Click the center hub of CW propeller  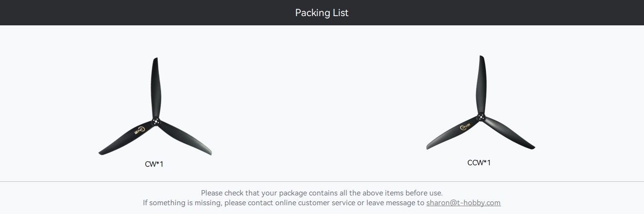(156, 121)
